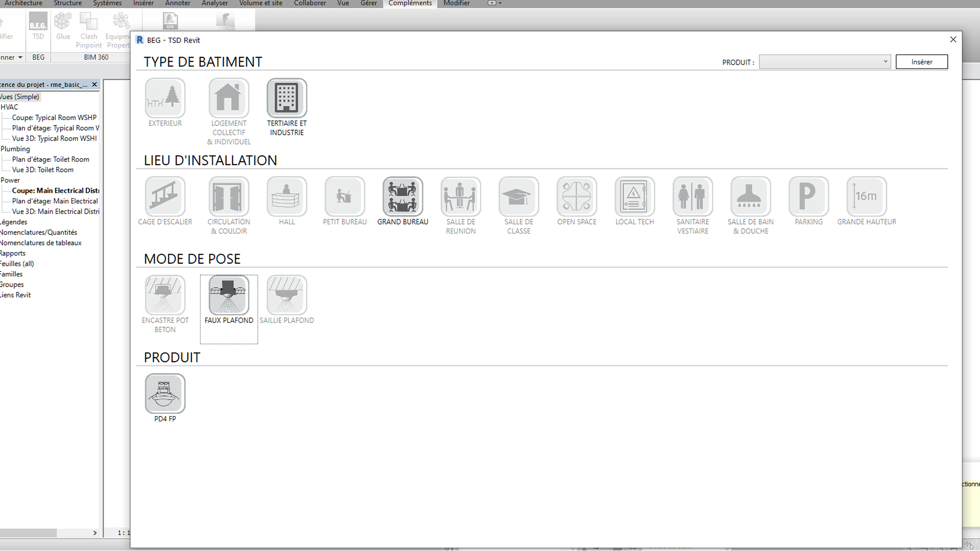
Task: Pick the Salle de Reunion icon
Action: coord(460,196)
